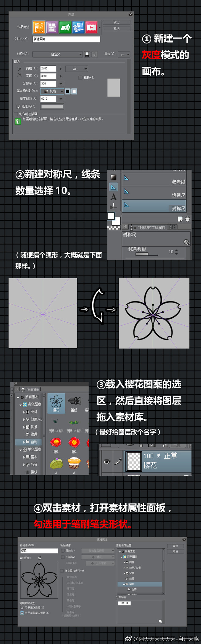This screenshot has height=644, width=201.
Task: Click the 确定 button in the 新建 dialog
Action: (116, 22)
